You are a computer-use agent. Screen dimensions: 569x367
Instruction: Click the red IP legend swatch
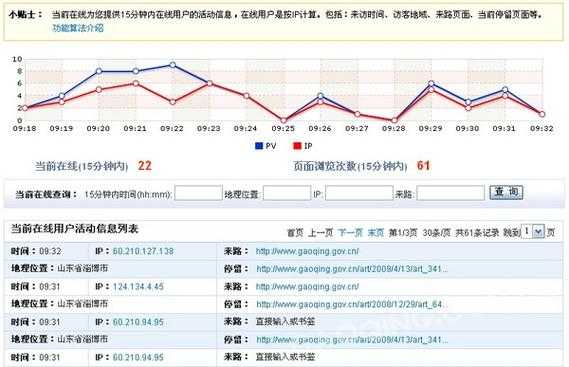(297, 146)
